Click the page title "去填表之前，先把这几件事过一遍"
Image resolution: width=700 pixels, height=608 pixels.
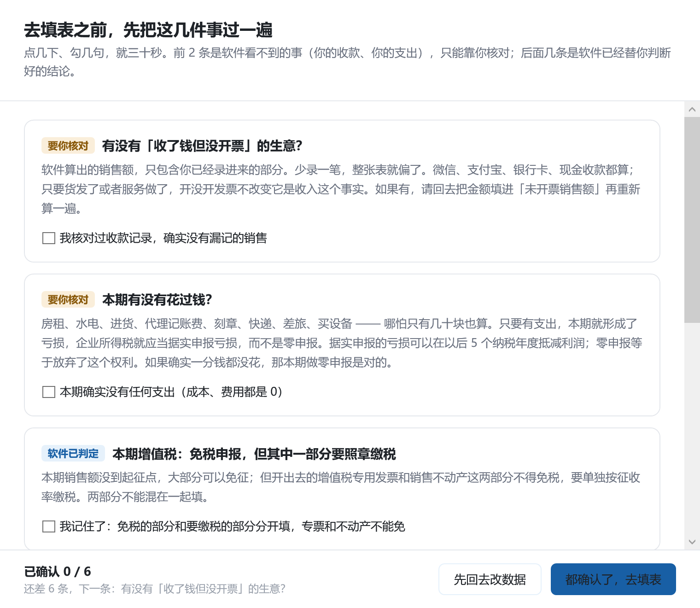(x=148, y=30)
